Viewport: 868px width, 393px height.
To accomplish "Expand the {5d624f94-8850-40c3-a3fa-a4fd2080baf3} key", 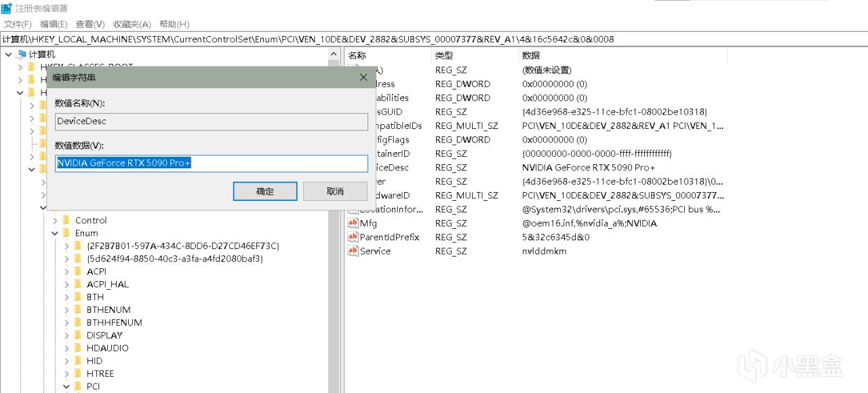I will tap(67, 259).
